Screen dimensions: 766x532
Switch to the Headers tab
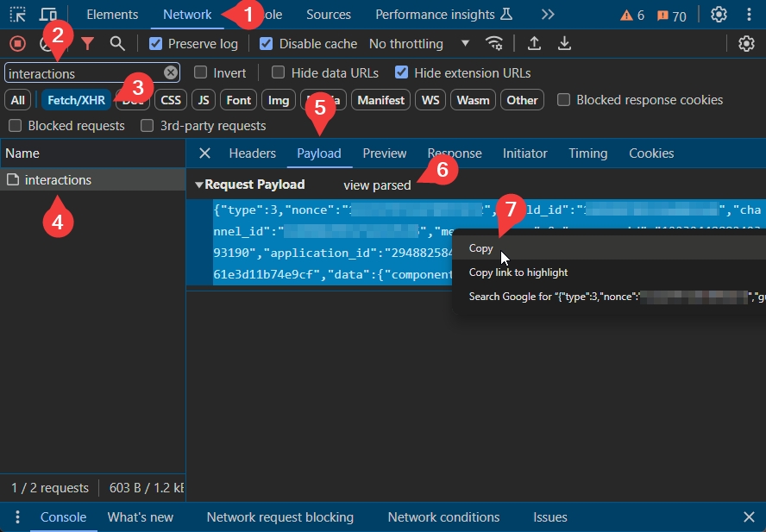(x=252, y=153)
